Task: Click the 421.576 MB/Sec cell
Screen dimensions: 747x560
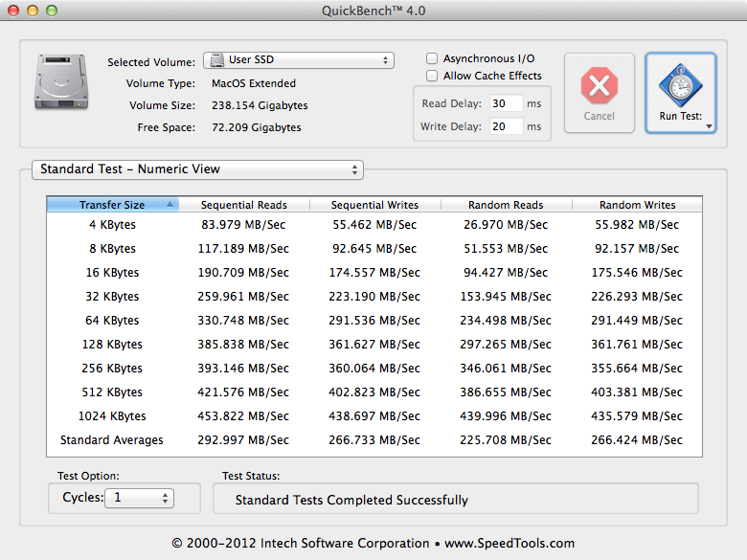Action: (x=243, y=392)
